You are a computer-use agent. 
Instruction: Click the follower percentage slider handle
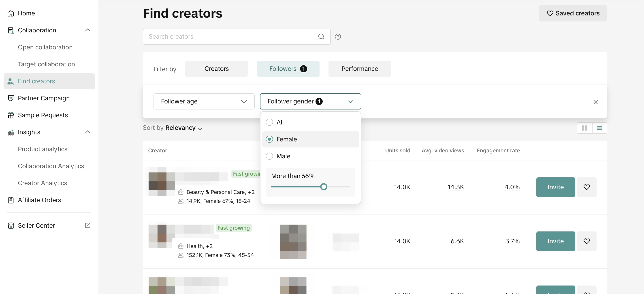(x=324, y=187)
